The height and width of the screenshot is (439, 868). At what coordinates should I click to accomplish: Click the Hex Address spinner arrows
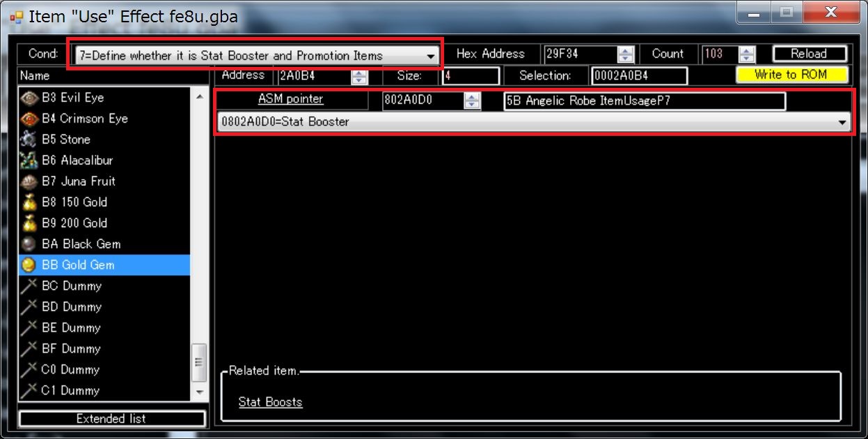pos(626,54)
